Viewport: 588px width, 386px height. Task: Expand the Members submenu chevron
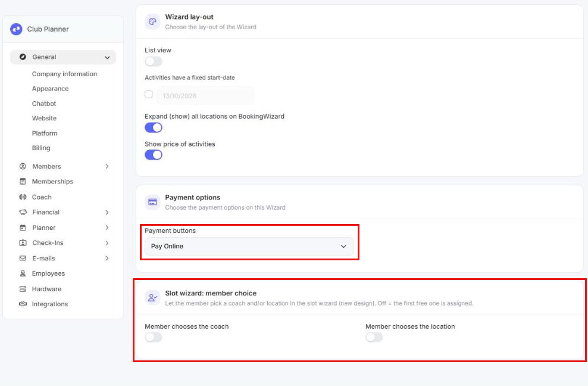[107, 166]
